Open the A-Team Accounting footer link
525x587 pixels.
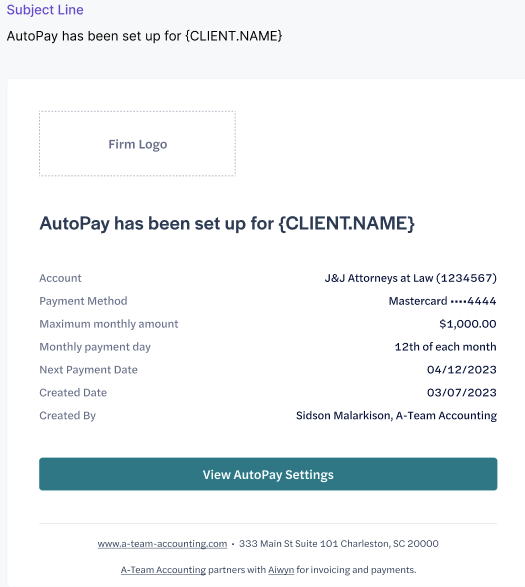coord(163,570)
